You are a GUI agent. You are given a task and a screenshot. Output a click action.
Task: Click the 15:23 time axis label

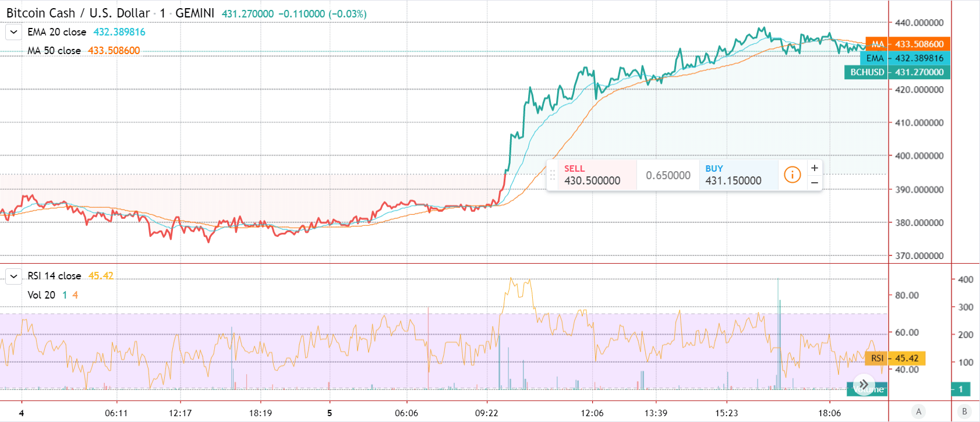(726, 413)
